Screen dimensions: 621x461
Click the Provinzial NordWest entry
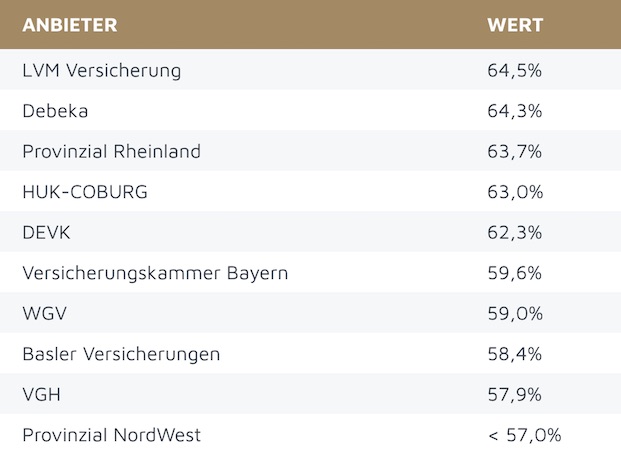(111, 435)
